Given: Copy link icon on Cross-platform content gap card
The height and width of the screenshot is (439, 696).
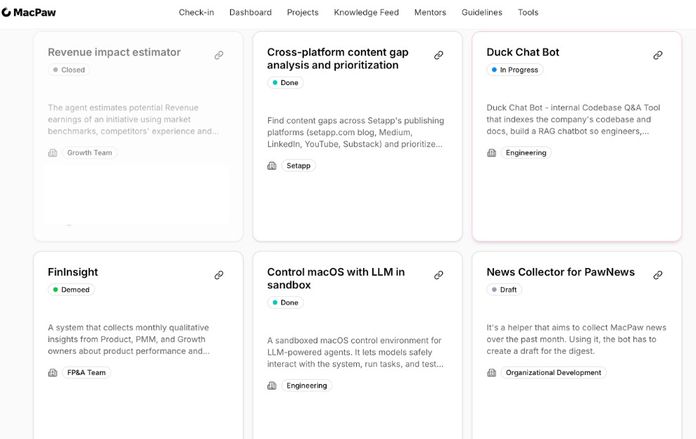Looking at the screenshot, I should tap(439, 55).
